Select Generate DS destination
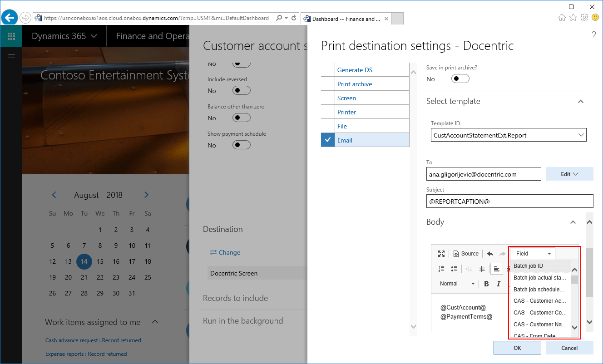This screenshot has width=603, height=364. pos(355,70)
